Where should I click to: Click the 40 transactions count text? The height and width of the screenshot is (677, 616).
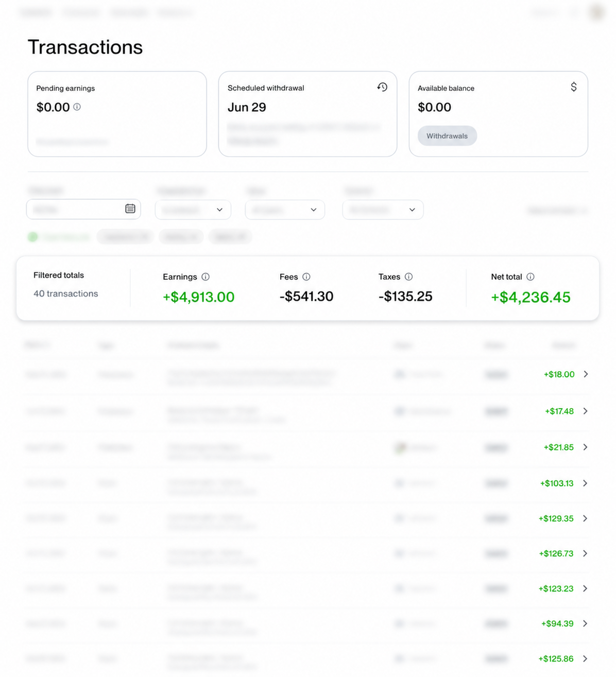coord(66,293)
